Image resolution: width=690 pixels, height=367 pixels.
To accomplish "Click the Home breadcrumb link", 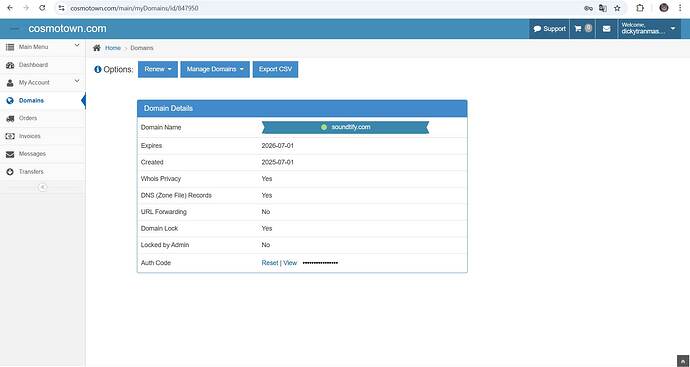I will tap(113, 48).
